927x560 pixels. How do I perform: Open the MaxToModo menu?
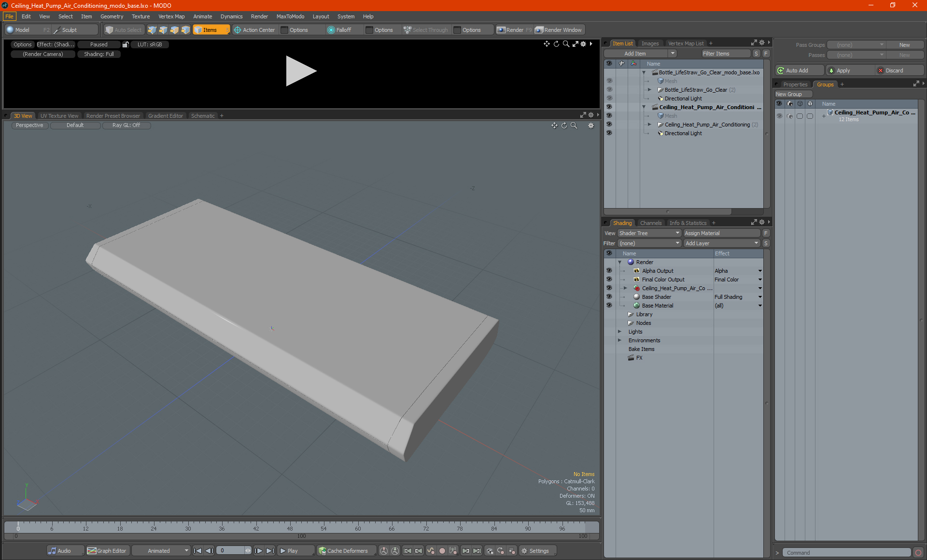click(x=290, y=16)
